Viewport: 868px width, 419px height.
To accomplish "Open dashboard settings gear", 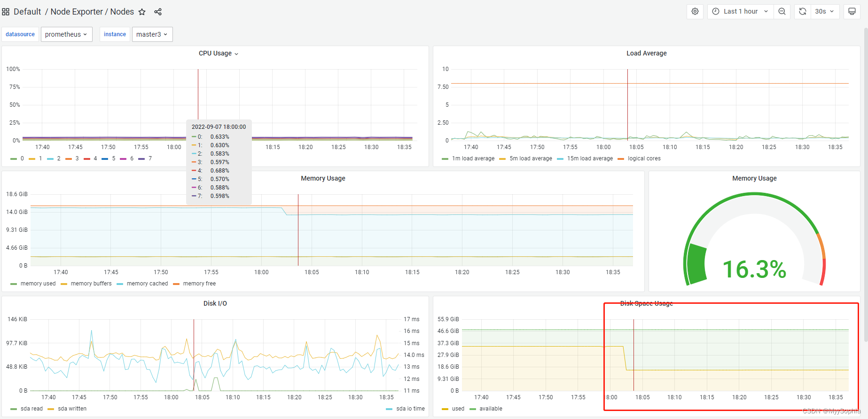I will coord(695,11).
